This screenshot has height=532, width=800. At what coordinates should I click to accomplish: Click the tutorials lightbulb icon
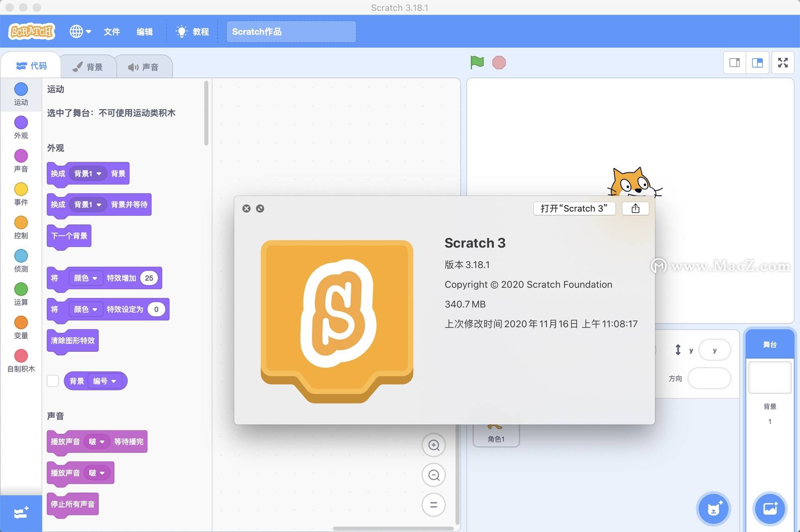click(181, 31)
